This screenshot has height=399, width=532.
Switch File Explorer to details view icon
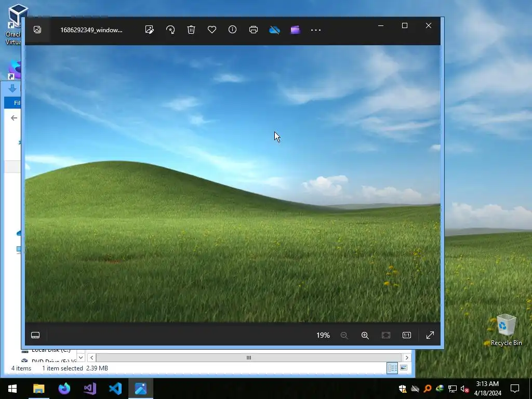[x=392, y=368]
